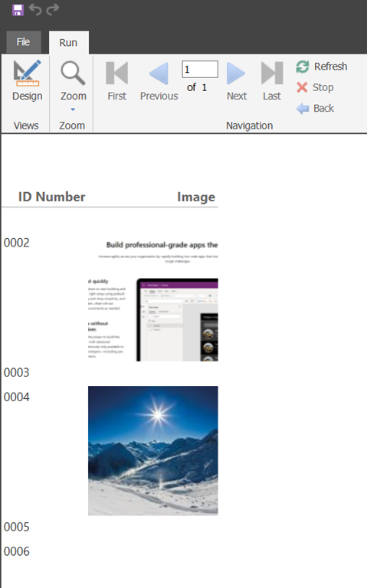Advance to the Next page

[x=237, y=81]
